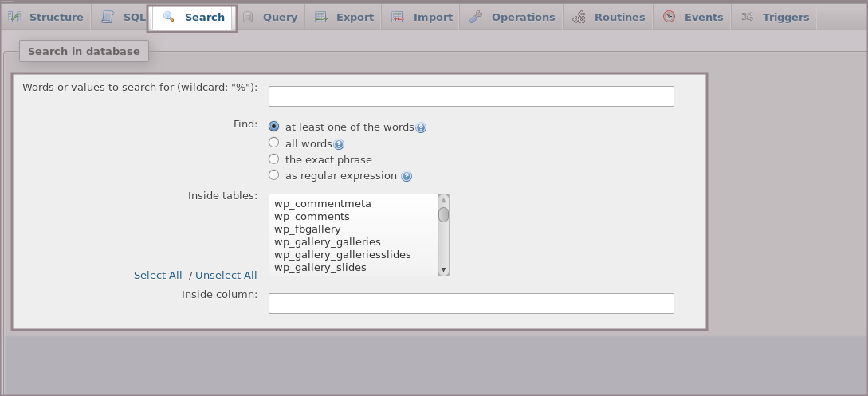868x396 pixels.
Task: Open the Query tab
Action: pyautogui.click(x=279, y=17)
